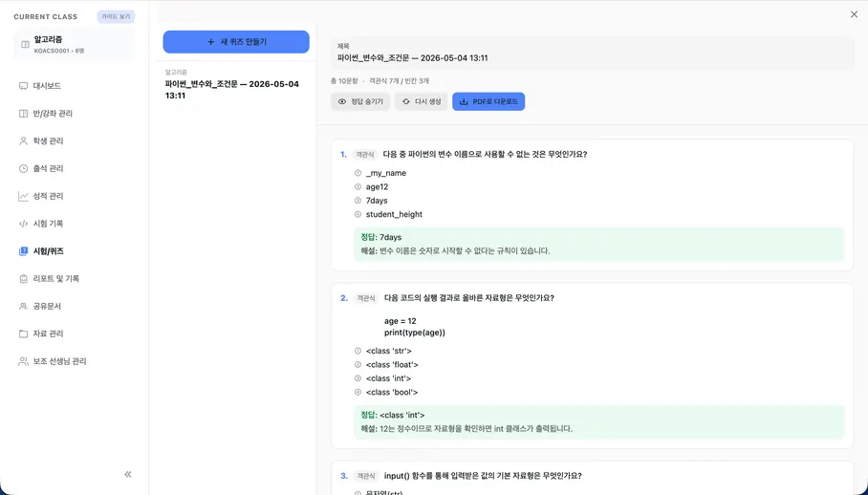Open the 알고리즘 current class card
Image resolution: width=868 pixels, height=495 pixels.
tap(75, 44)
